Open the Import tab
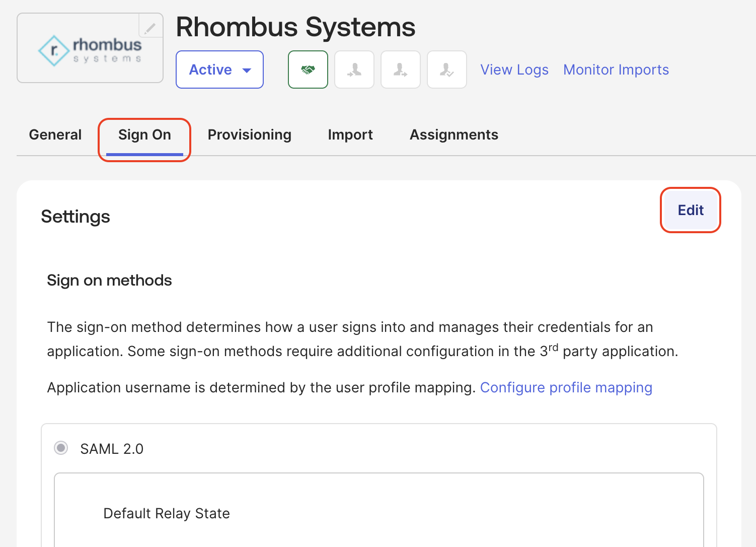 tap(350, 134)
